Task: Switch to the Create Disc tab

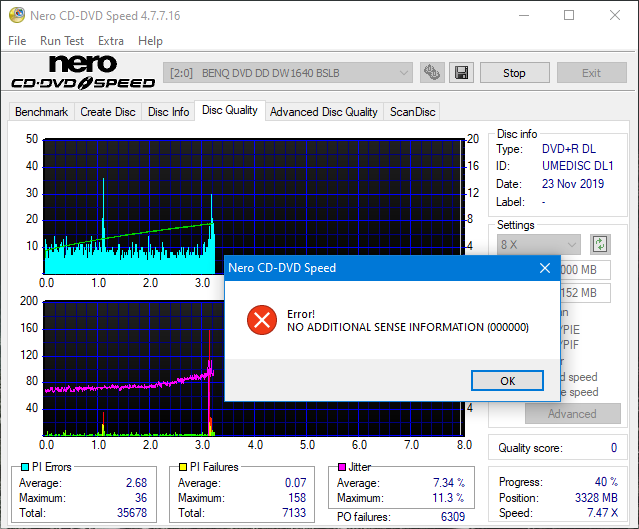Action: tap(108, 112)
